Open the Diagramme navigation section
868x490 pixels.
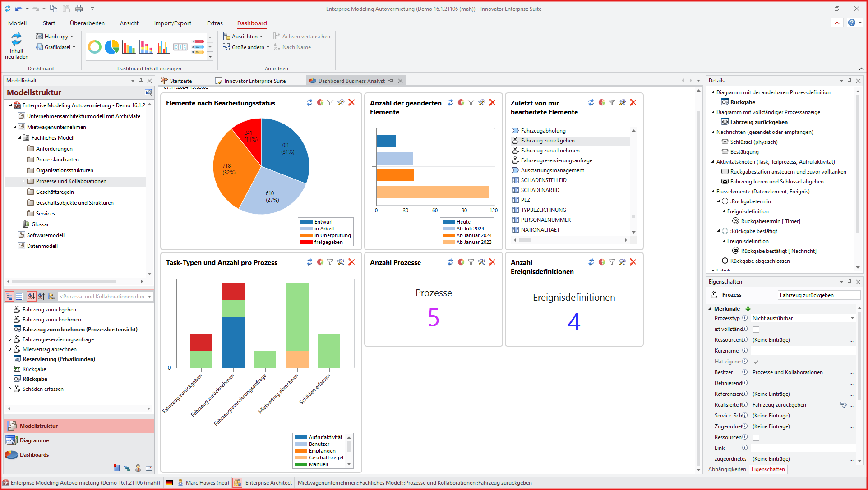click(x=34, y=440)
